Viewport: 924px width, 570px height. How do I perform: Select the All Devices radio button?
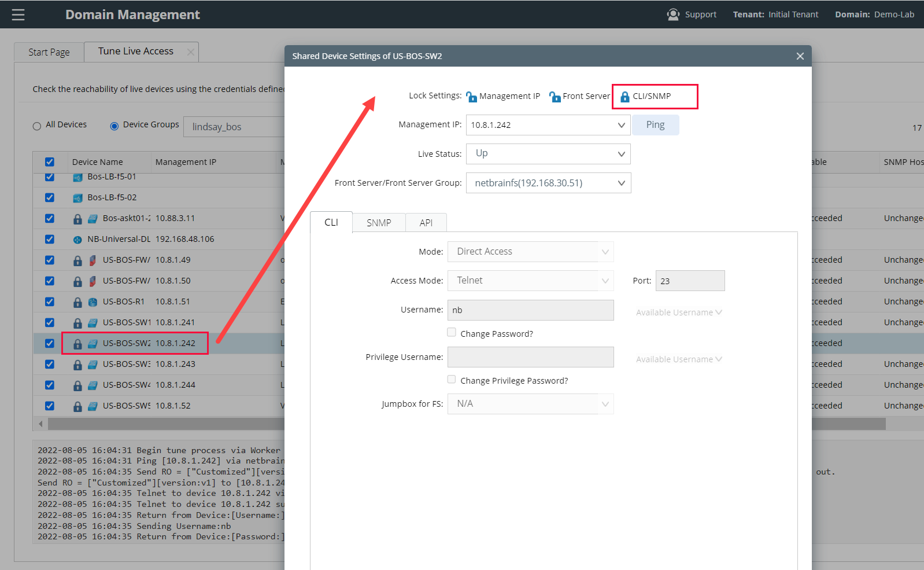37,126
